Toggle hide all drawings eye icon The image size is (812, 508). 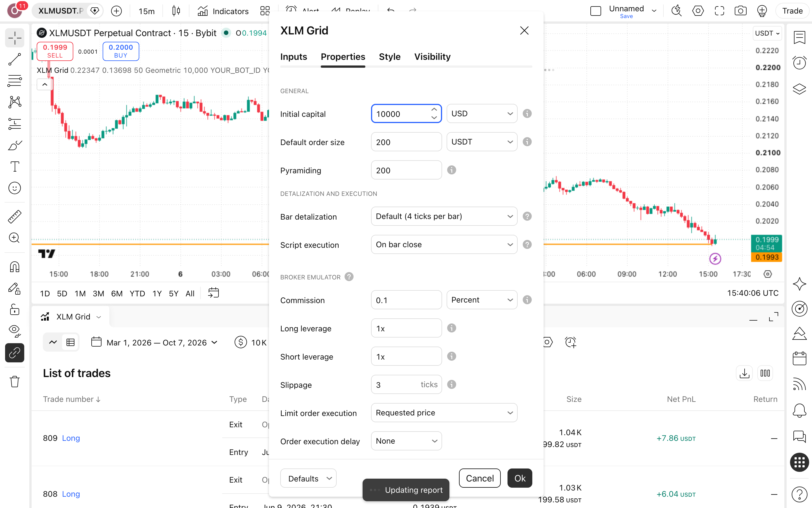14,331
